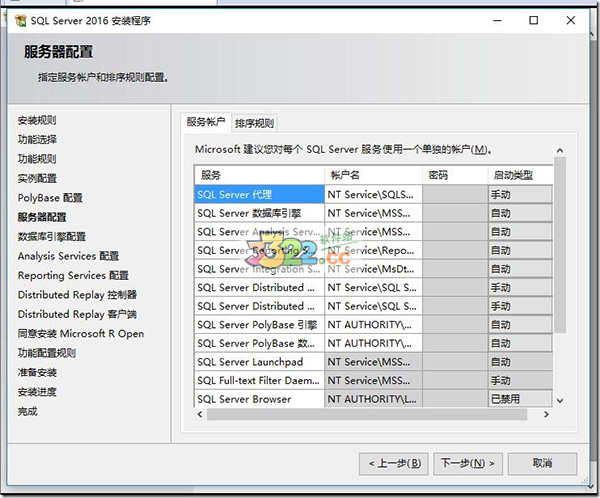Cancel setup with the 取消 button
The image size is (600, 498).
pos(542,464)
